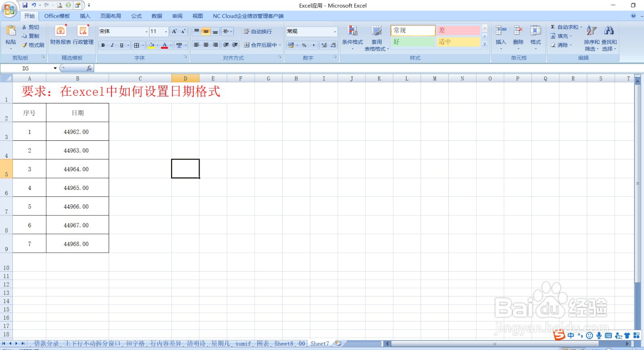
Task: Open Conditional Formatting (条件格式)
Action: pos(352,37)
